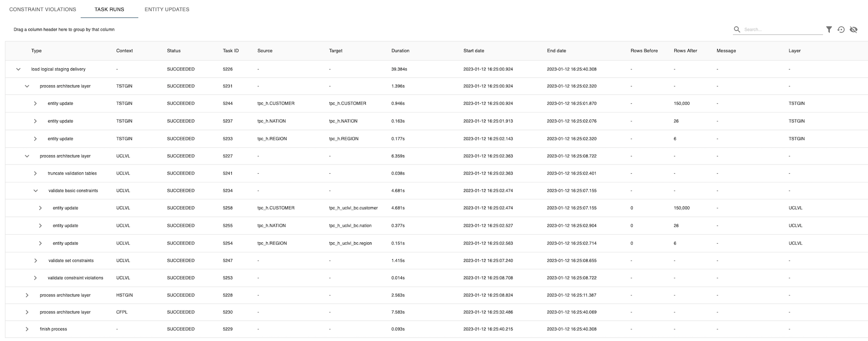The height and width of the screenshot is (341, 868).
Task: Click duration value 6.359s
Action: (398, 156)
